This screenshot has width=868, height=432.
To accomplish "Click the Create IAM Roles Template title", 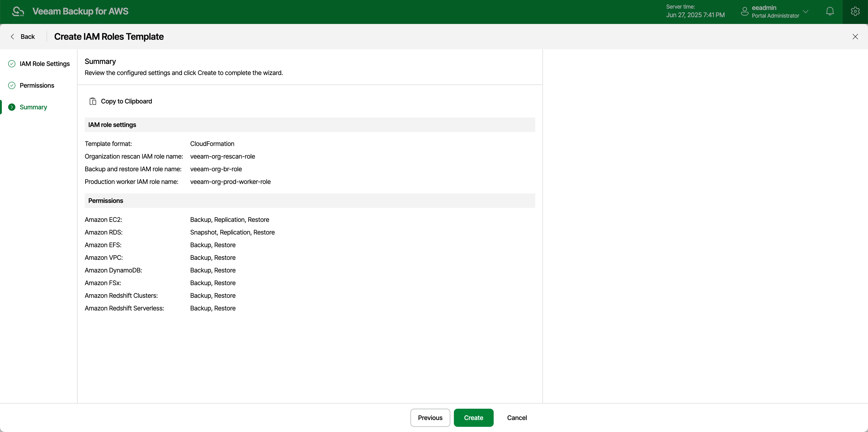I will (109, 37).
